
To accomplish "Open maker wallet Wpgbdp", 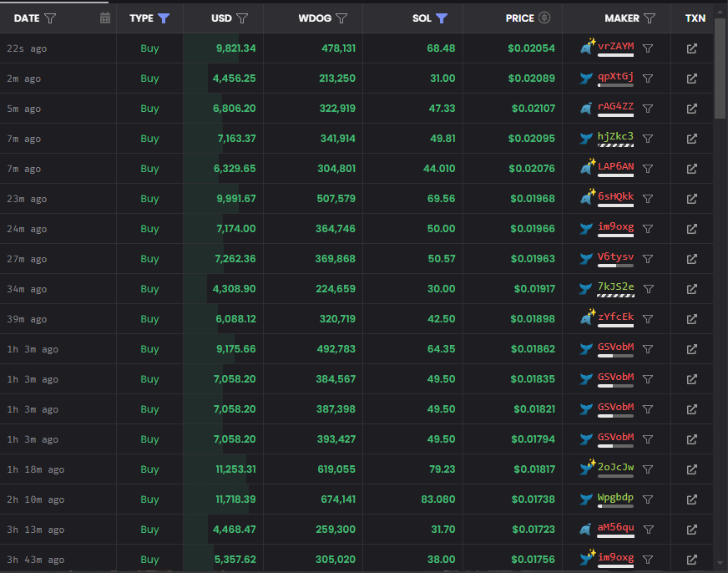I will tap(615, 497).
